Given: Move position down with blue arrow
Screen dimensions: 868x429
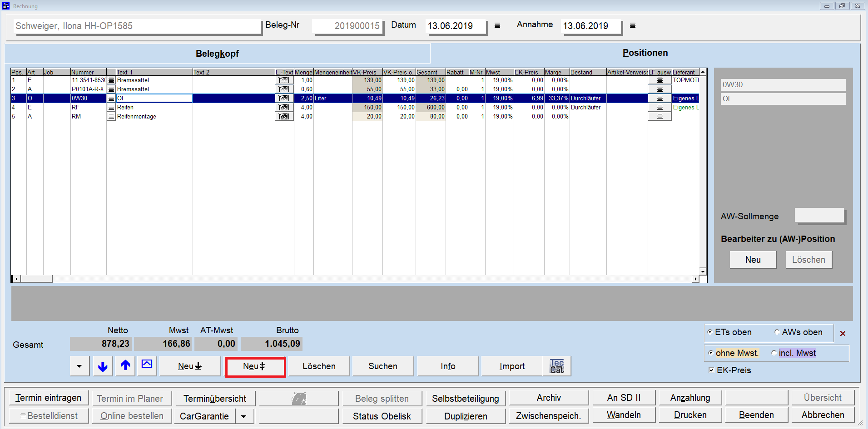Looking at the screenshot, I should (103, 366).
